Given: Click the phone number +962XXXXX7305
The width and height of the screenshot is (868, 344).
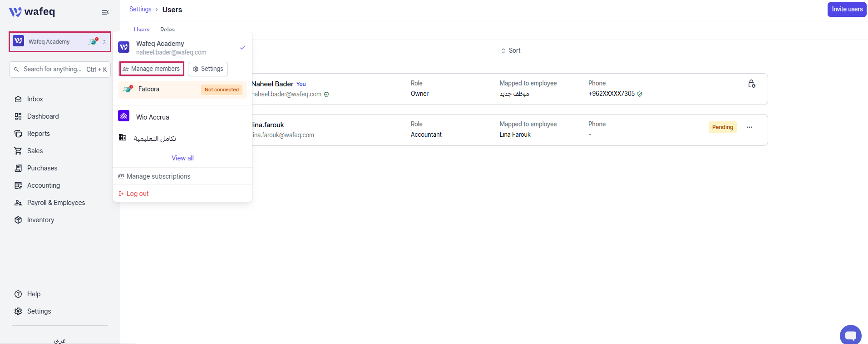Looking at the screenshot, I should click(x=612, y=94).
